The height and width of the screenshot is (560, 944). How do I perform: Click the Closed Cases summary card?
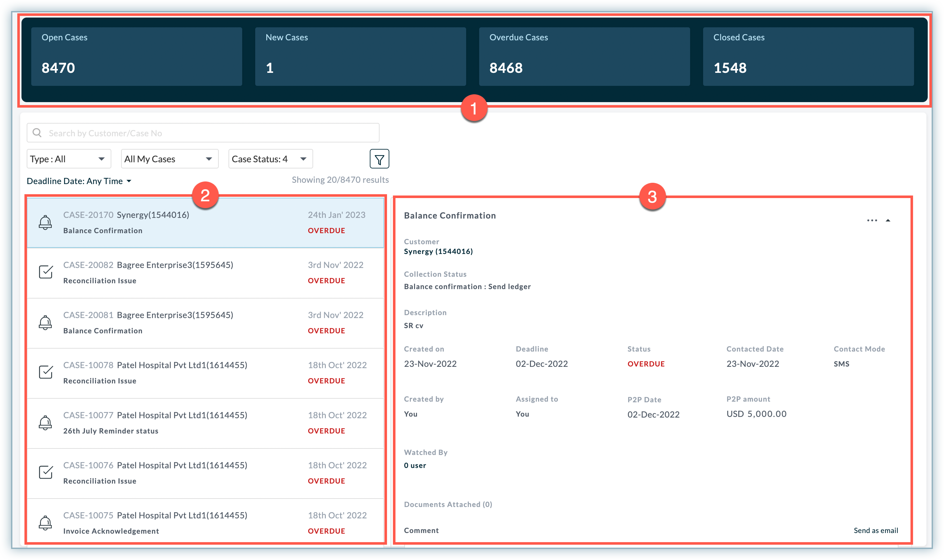(808, 56)
